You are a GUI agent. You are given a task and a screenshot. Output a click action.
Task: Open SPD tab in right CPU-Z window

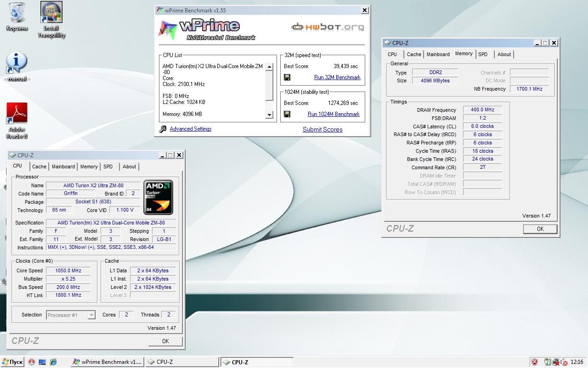coord(483,54)
